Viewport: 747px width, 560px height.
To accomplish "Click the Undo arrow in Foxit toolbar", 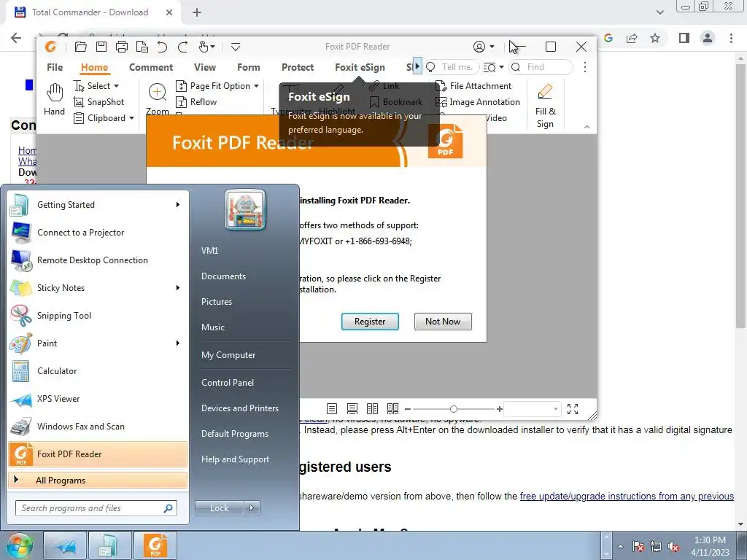I will tap(163, 47).
